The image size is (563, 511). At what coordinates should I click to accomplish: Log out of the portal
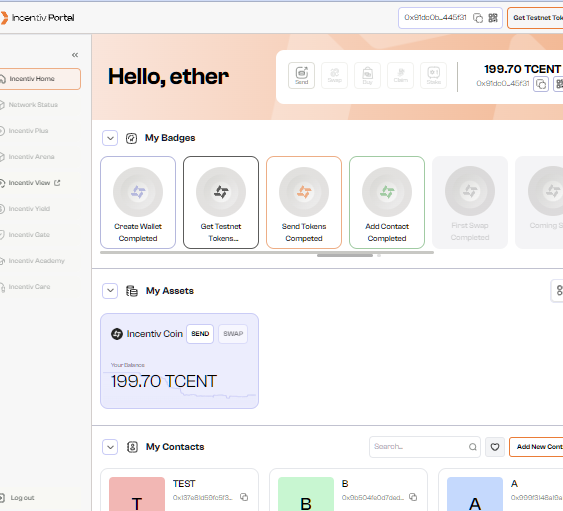22,498
